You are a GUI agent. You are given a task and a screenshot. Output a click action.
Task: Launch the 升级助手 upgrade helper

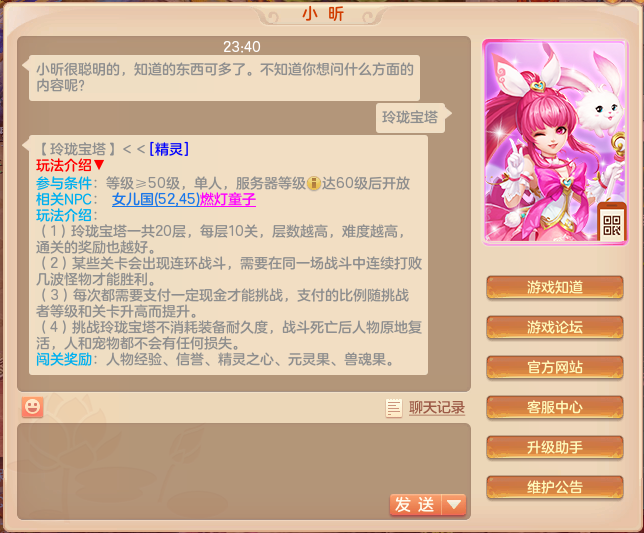[x=555, y=447]
